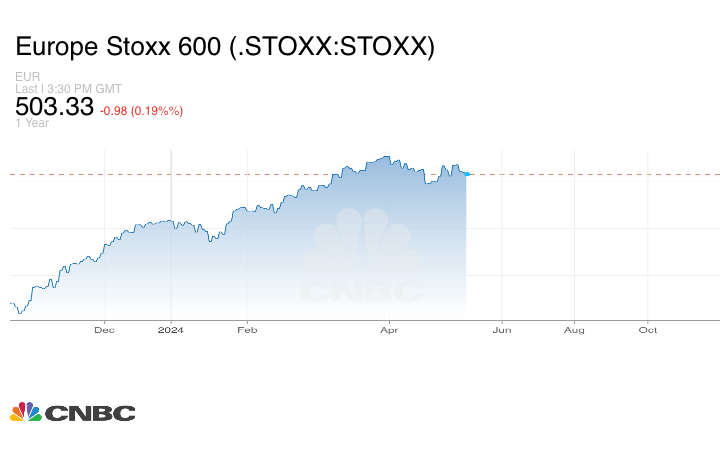This screenshot has height=450, width=720.
Task: Click the Feb axis label
Action: 246,329
